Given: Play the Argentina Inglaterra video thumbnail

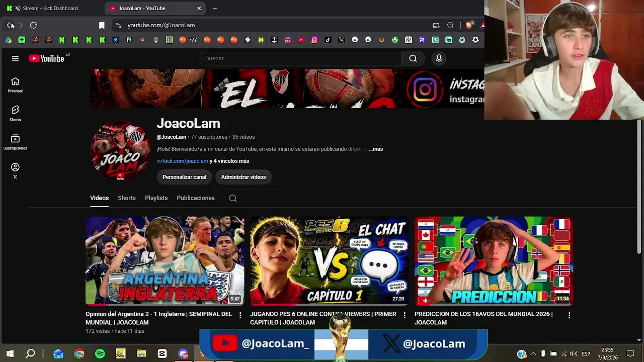Looking at the screenshot, I should [165, 261].
